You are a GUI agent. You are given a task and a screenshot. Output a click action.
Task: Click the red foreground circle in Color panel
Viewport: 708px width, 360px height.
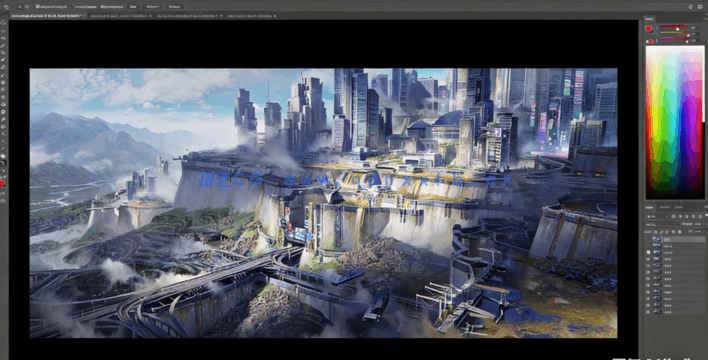[649, 28]
